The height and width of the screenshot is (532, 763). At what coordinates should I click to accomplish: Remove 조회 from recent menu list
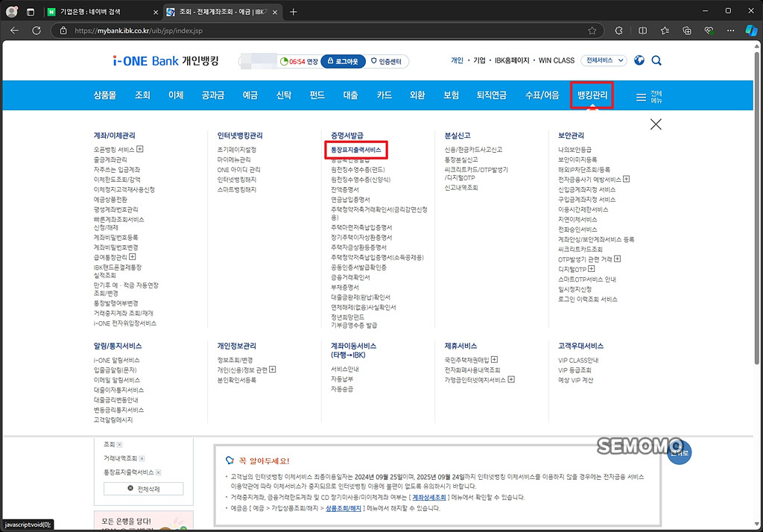click(119, 444)
